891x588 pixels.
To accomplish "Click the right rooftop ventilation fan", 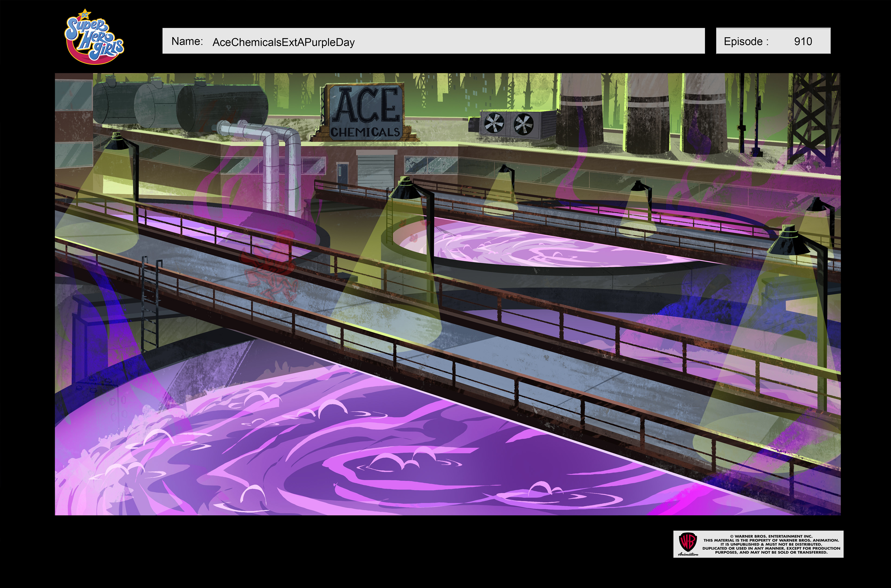I will click(523, 125).
